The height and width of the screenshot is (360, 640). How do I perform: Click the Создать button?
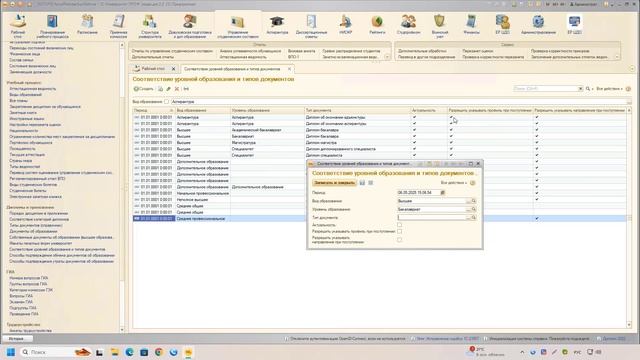[x=144, y=89]
